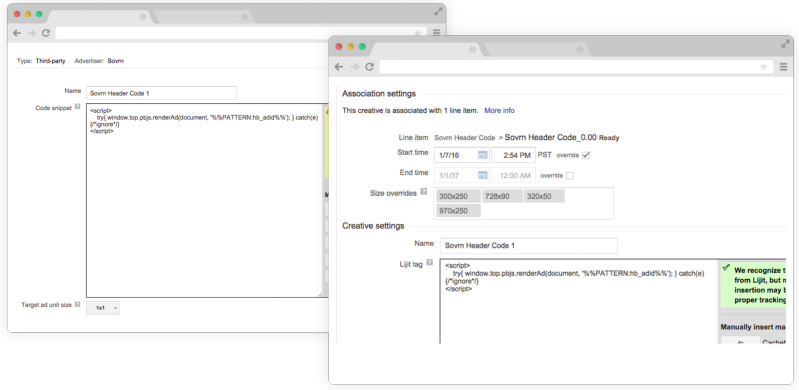Click address bar in rear browser window
Viewport: 799px width, 390px height.
241,33
